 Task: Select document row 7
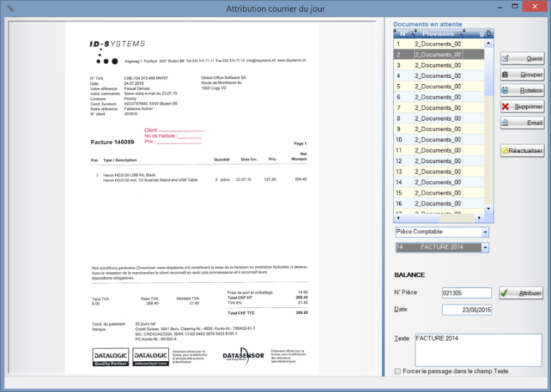pos(439,108)
